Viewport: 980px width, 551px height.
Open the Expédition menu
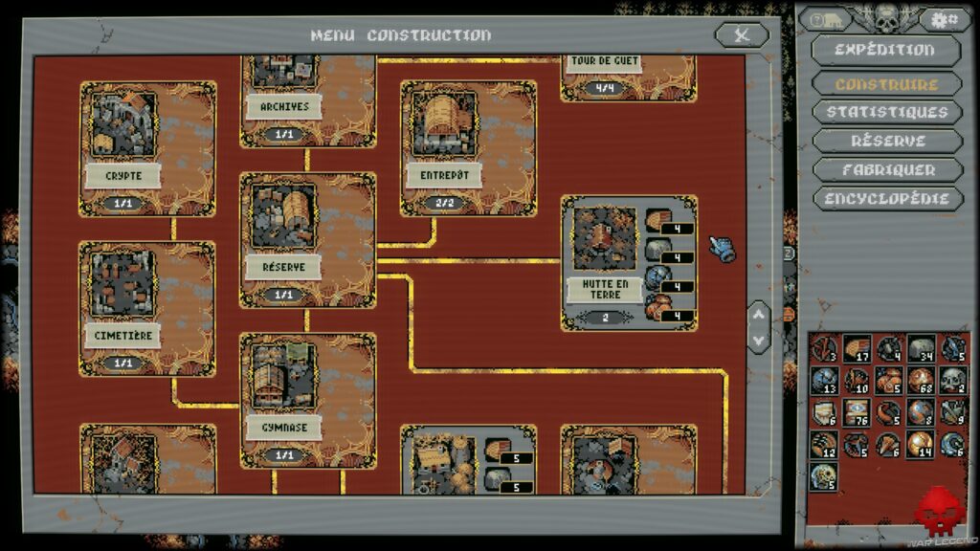[886, 50]
